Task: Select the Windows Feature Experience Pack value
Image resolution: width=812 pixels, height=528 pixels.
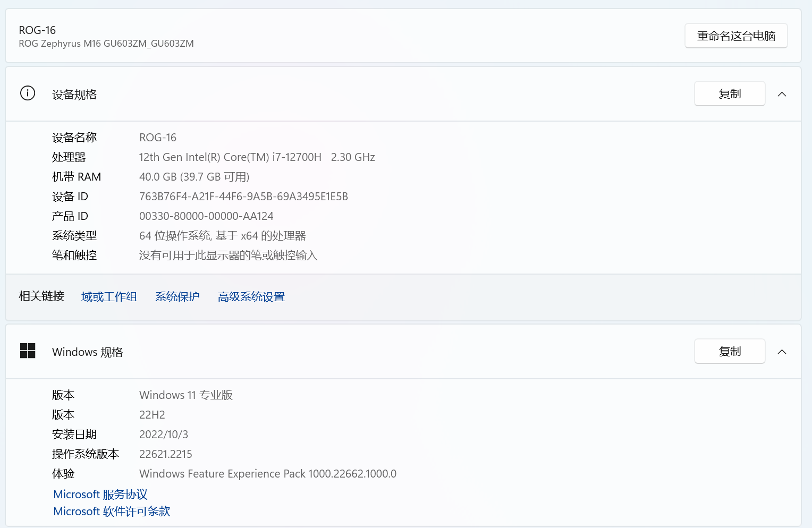Action: pos(268,474)
